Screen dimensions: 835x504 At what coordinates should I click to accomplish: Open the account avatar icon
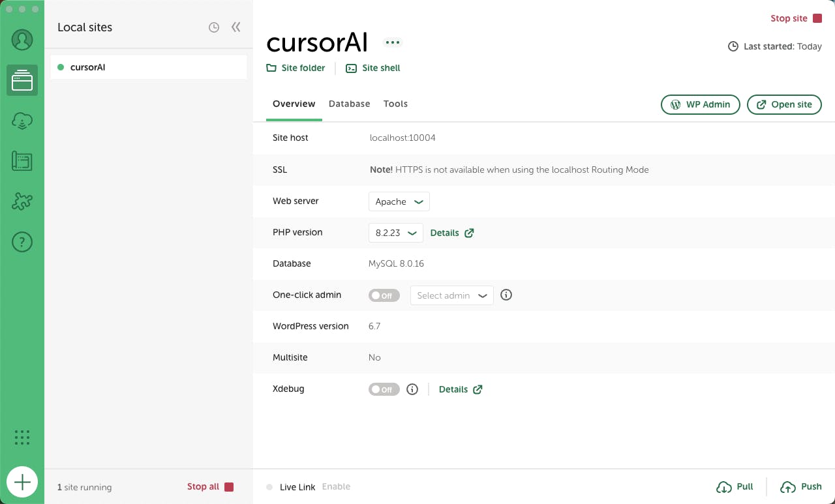point(22,40)
